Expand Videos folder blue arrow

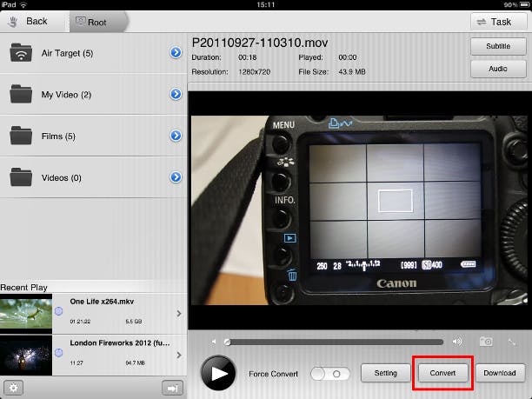click(176, 177)
